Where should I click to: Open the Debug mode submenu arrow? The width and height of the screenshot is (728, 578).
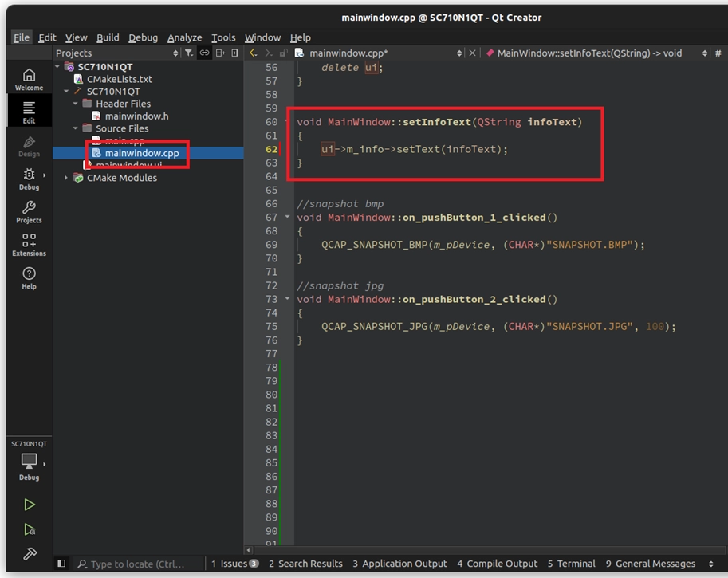[45, 175]
